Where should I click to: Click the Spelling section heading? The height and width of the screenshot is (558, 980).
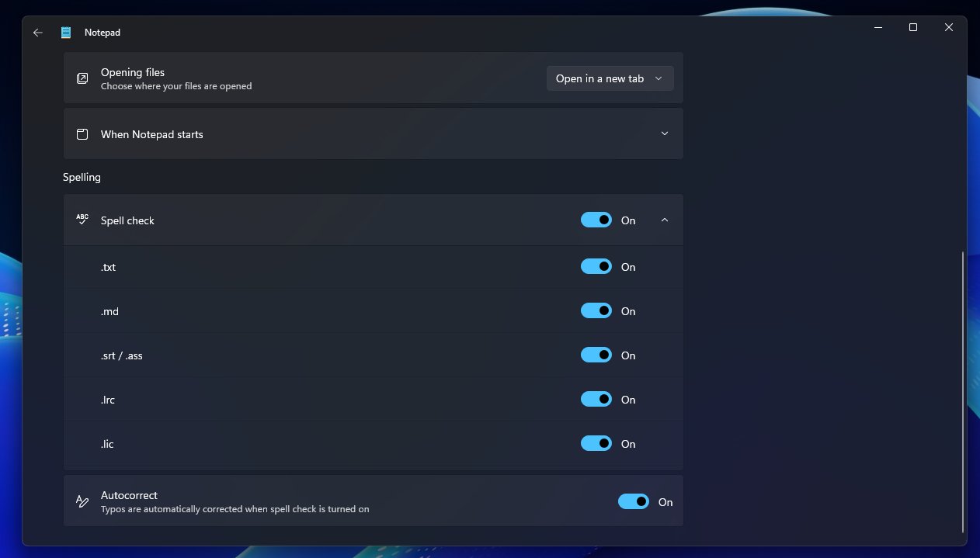(x=82, y=177)
